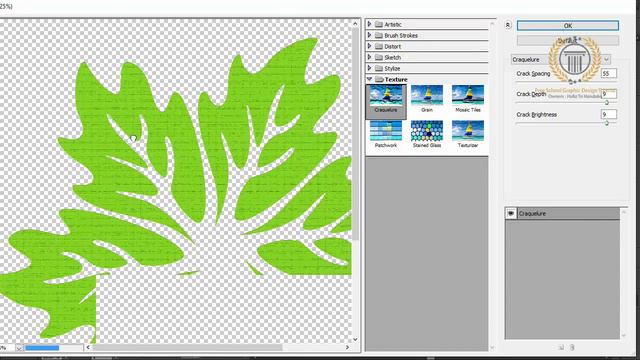
Task: Select the Stained Glass filter thumbnail
Action: pos(427,134)
